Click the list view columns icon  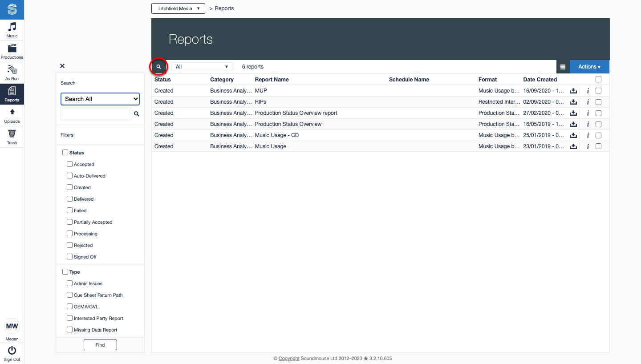563,67
